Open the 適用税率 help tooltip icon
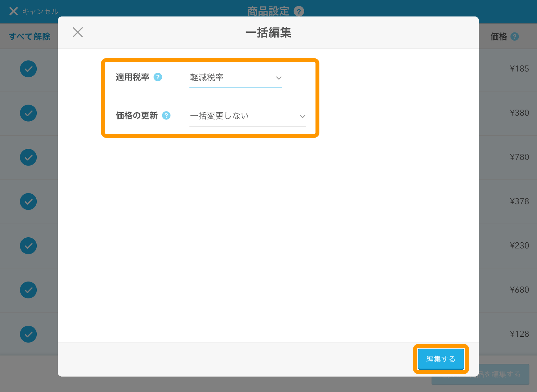The image size is (537, 392). (x=158, y=77)
